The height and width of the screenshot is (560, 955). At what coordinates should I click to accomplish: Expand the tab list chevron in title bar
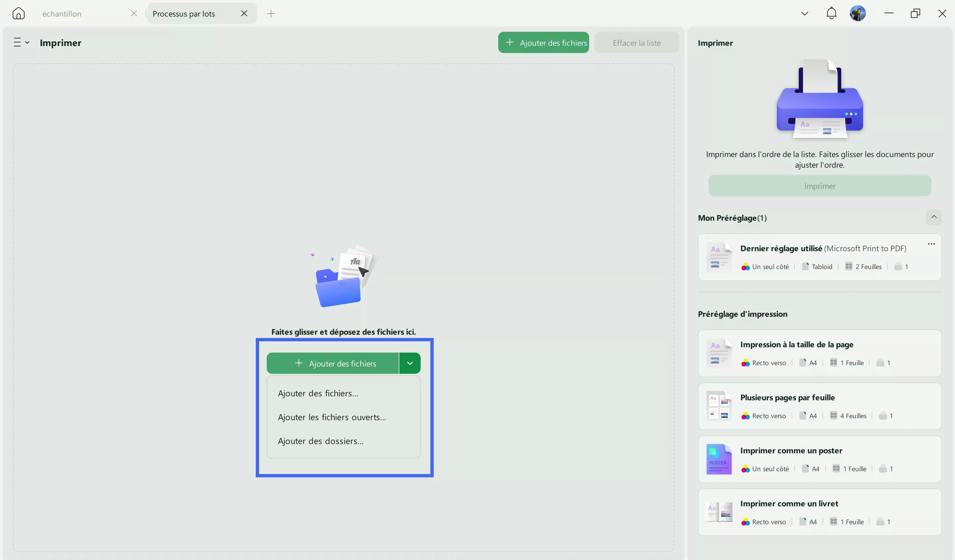pos(804,14)
